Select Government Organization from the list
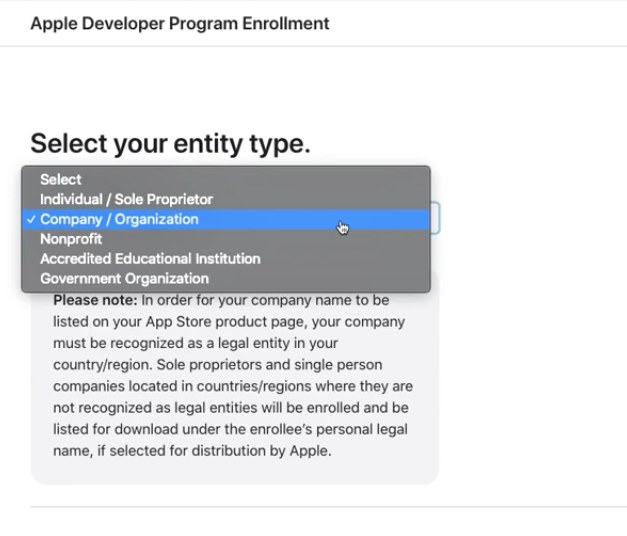This screenshot has height=536, width=627. 124,279
